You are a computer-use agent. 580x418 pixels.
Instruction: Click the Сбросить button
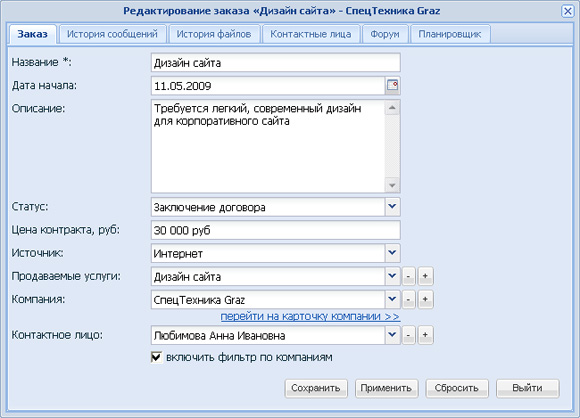[x=457, y=388]
